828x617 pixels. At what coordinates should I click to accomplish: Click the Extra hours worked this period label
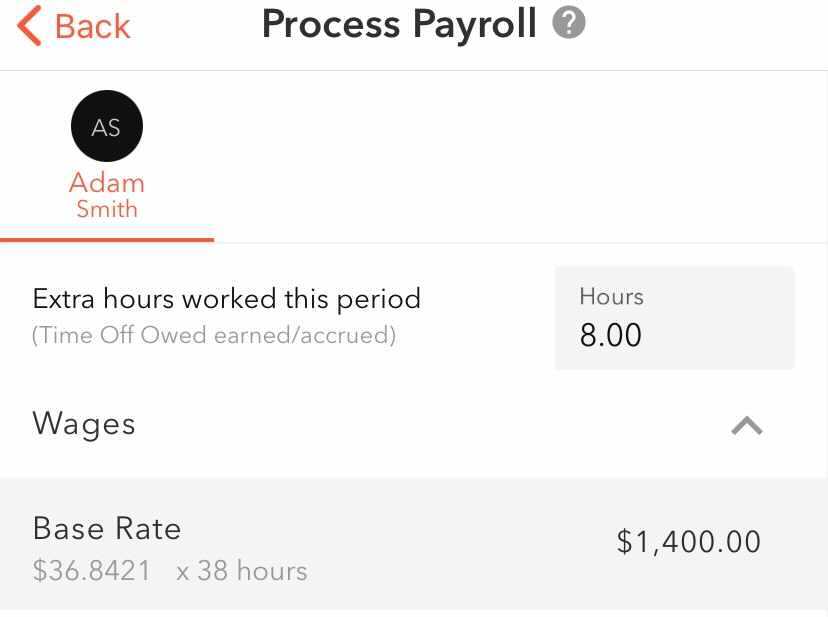coord(227,299)
